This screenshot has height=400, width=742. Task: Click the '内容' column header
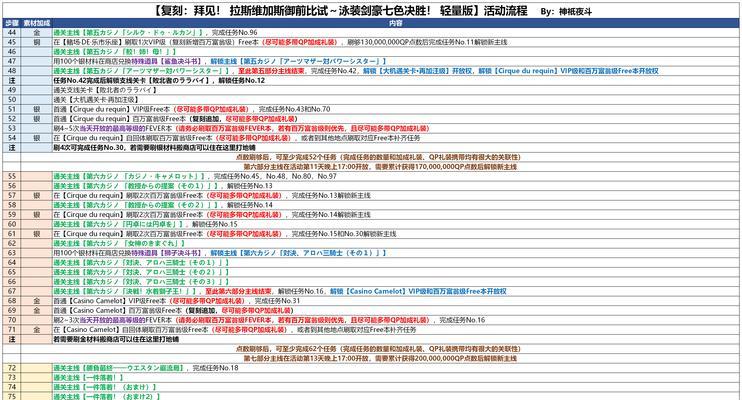click(x=396, y=23)
